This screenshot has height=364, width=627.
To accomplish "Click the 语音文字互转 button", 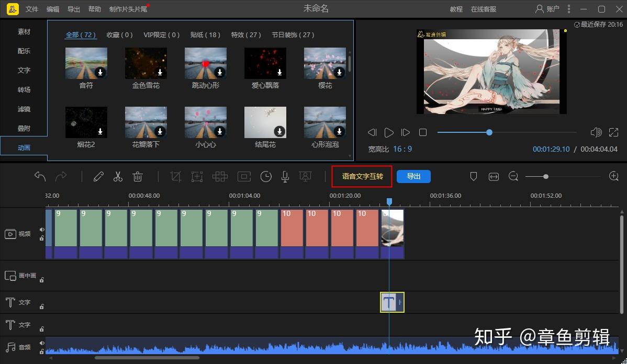I will click(362, 176).
